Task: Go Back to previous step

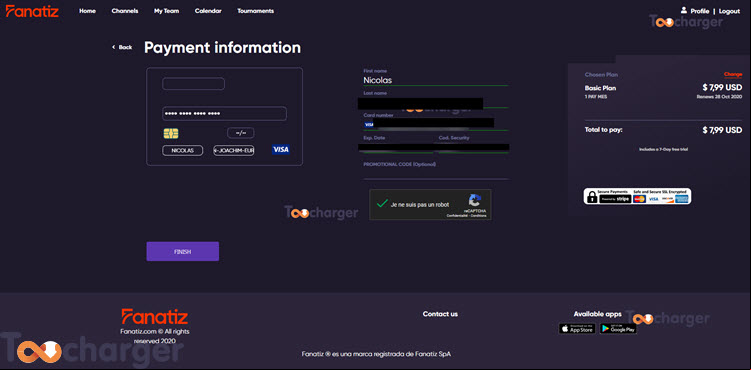Action: [x=122, y=47]
